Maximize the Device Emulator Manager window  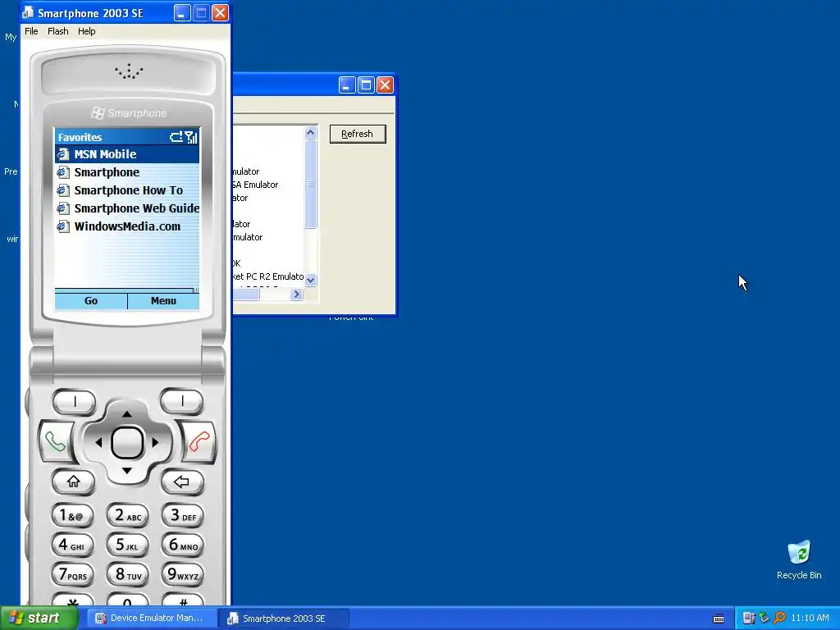[366, 84]
